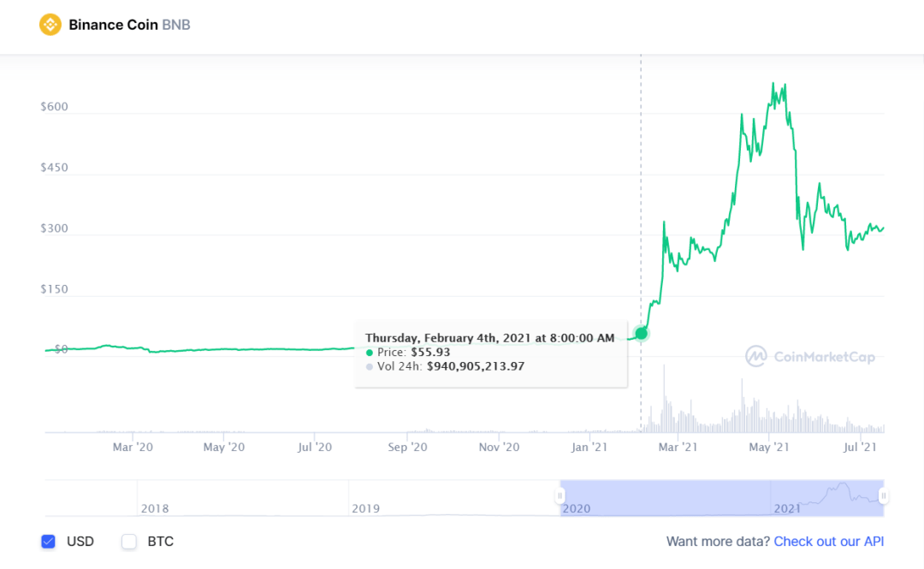Click the gray Vol 24h bullet in the tooltip
The height and width of the screenshot is (569, 924).
pos(369,366)
